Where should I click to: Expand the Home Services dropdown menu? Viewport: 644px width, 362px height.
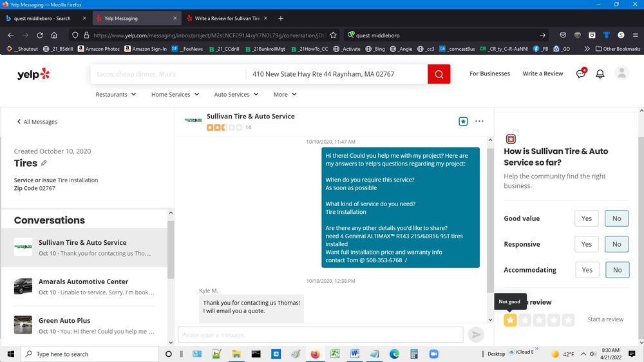tap(175, 95)
